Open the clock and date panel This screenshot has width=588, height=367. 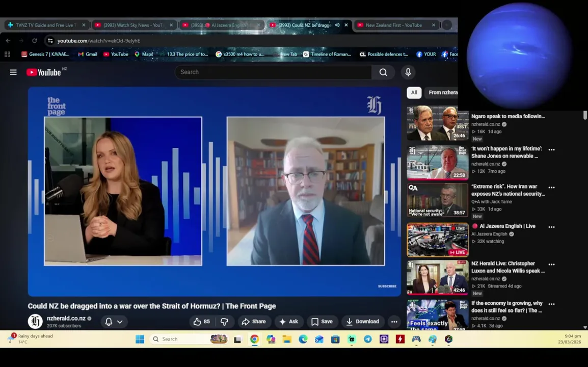569,339
